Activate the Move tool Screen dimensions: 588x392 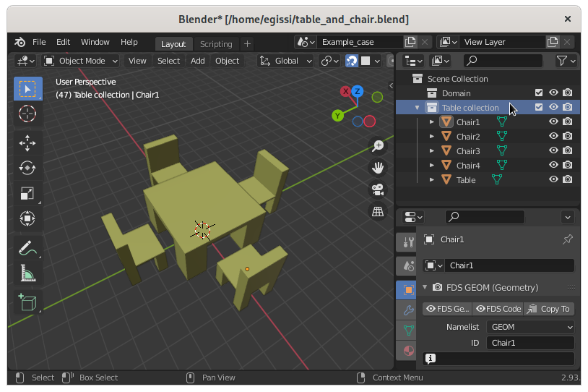click(x=27, y=142)
